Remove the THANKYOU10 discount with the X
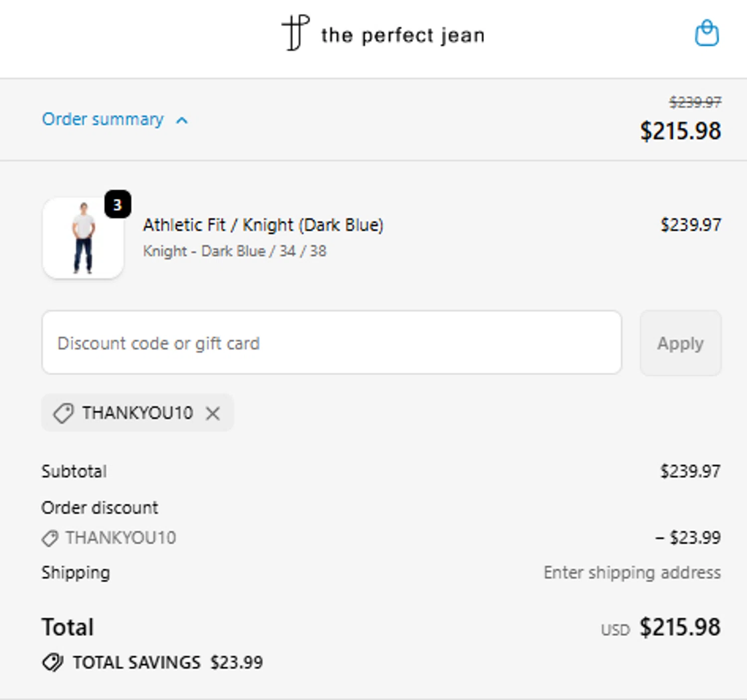The image size is (747, 700). (x=213, y=413)
